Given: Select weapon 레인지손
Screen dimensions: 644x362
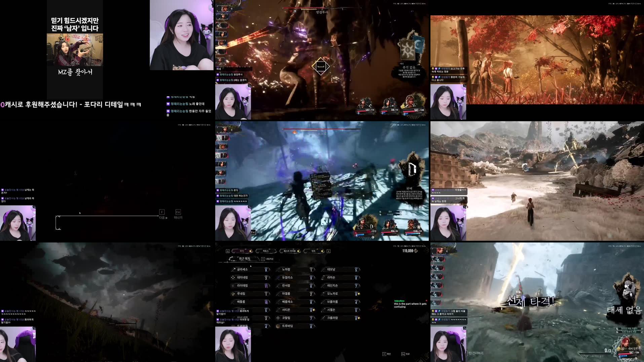Looking at the screenshot, I should pos(340,286).
